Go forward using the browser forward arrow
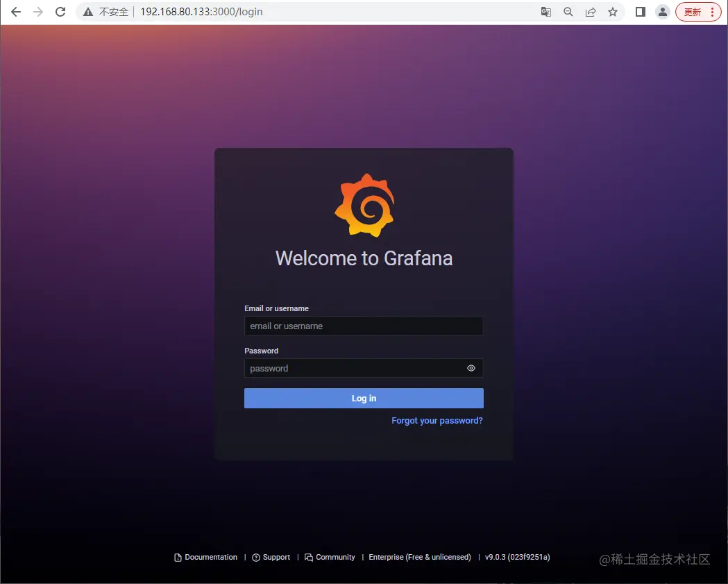The image size is (728, 584). pos(38,12)
